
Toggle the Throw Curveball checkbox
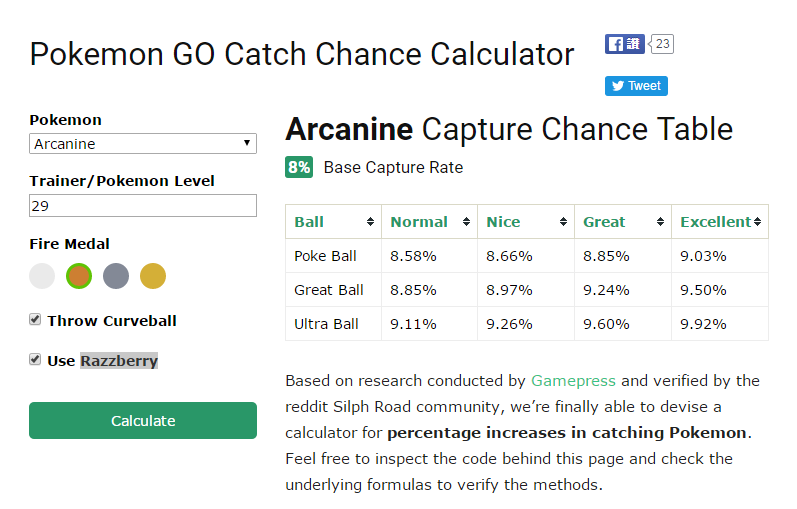[x=36, y=320]
